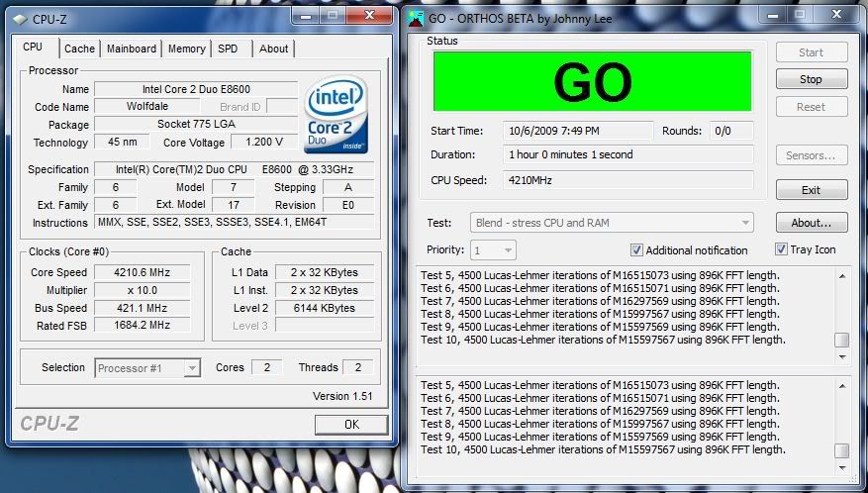Switch to the Mainboard tab
This screenshot has height=493, width=868.
tap(132, 49)
